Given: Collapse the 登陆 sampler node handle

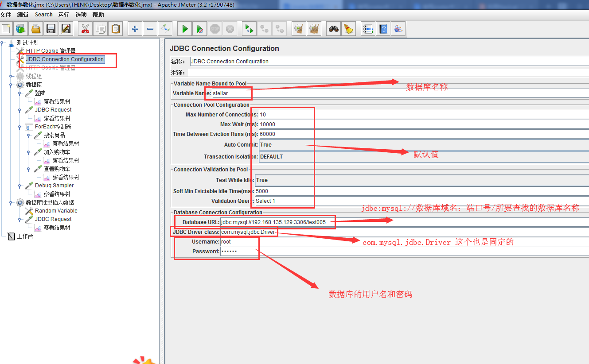Looking at the screenshot, I should pyautogui.click(x=20, y=93).
